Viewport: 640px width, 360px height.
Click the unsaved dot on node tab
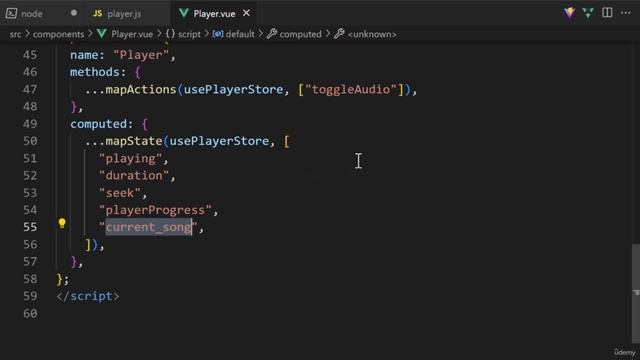click(74, 13)
